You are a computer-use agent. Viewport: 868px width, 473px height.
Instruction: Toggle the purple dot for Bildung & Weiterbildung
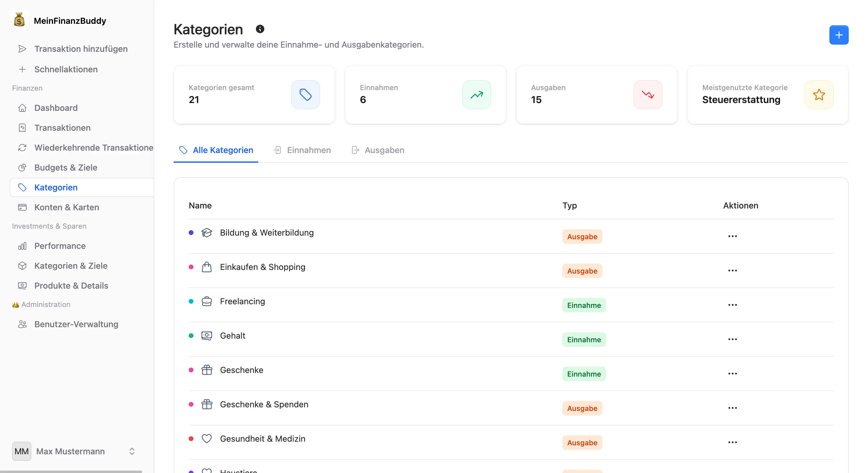191,233
